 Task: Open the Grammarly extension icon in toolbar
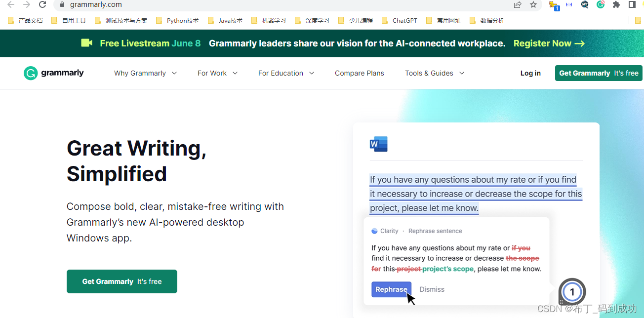point(601,4)
